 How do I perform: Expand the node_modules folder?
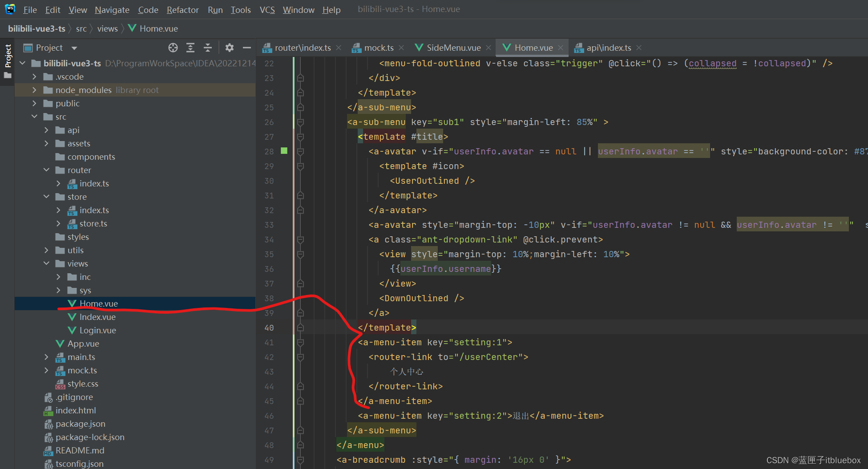tap(34, 90)
